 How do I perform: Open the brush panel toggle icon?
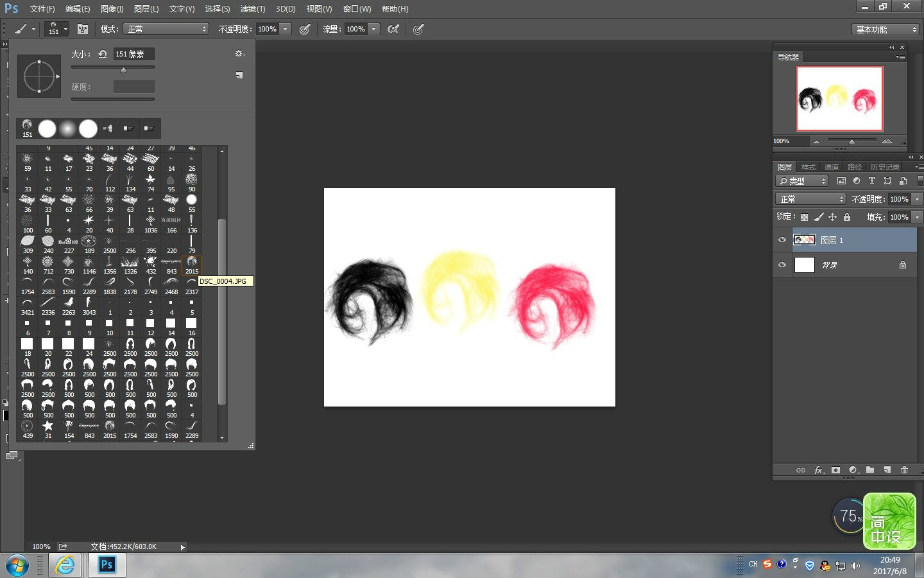[x=83, y=29]
